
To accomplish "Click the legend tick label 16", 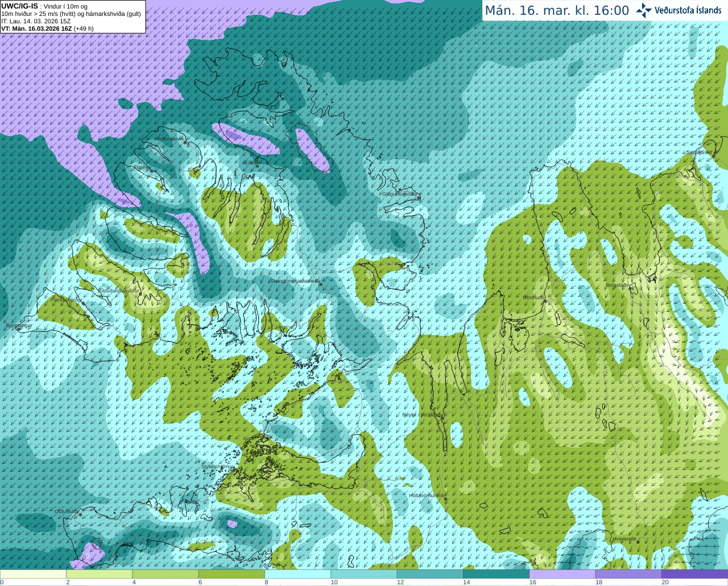I will [533, 582].
